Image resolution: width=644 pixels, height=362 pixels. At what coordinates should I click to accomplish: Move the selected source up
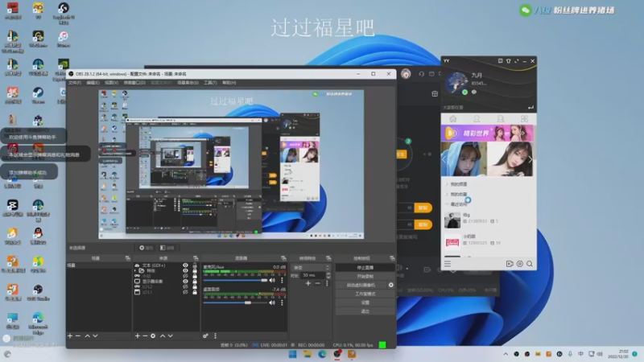pyautogui.click(x=163, y=335)
